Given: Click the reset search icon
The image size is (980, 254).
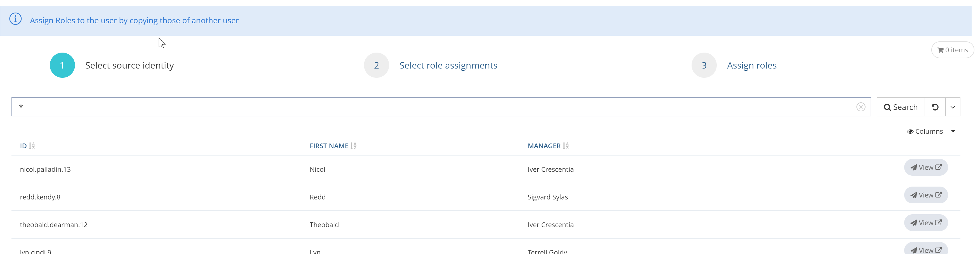Looking at the screenshot, I should (935, 107).
